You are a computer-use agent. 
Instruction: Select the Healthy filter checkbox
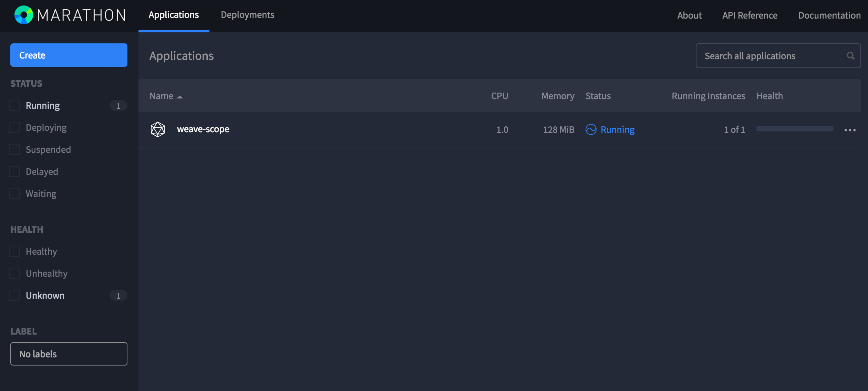14,251
